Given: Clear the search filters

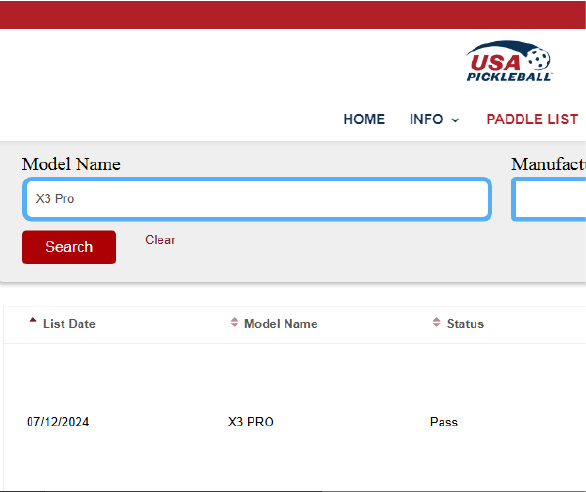Looking at the screenshot, I should click(160, 240).
